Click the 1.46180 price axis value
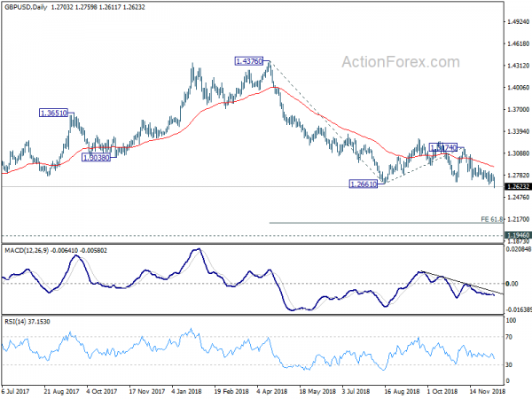532x399 pixels. point(519,43)
